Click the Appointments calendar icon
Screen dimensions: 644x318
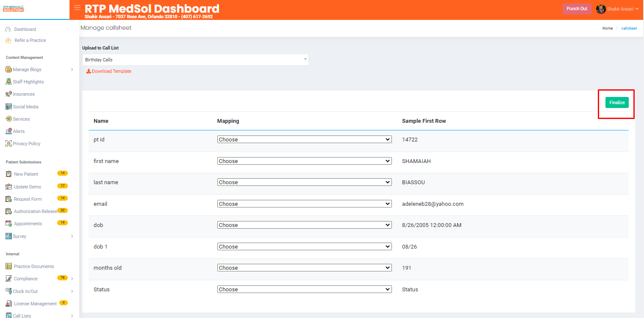pyautogui.click(x=8, y=224)
